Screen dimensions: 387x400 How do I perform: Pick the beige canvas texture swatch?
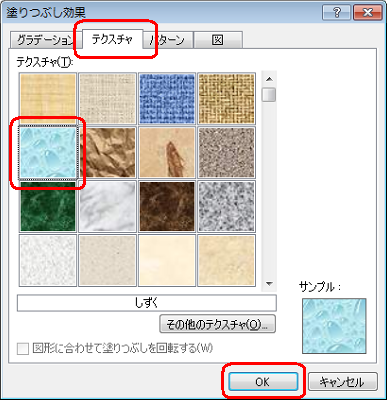(107, 99)
